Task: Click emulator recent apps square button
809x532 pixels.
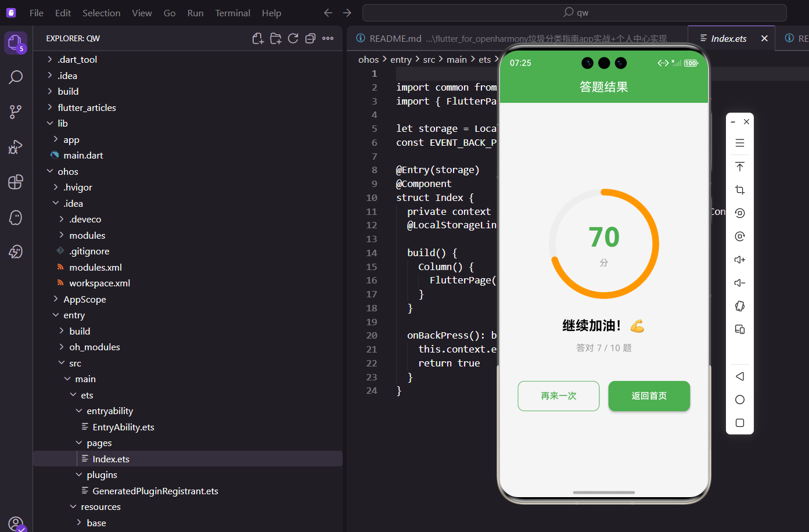Action: pyautogui.click(x=740, y=423)
